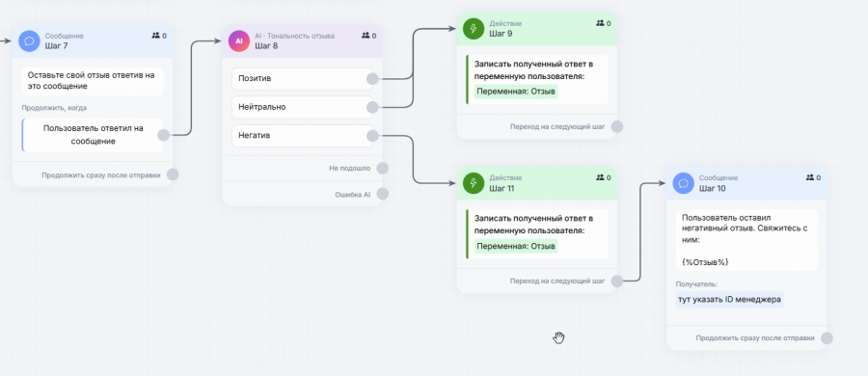The width and height of the screenshot is (868, 376).
Task: Click the Шаг 7 header title
Action: click(x=57, y=46)
